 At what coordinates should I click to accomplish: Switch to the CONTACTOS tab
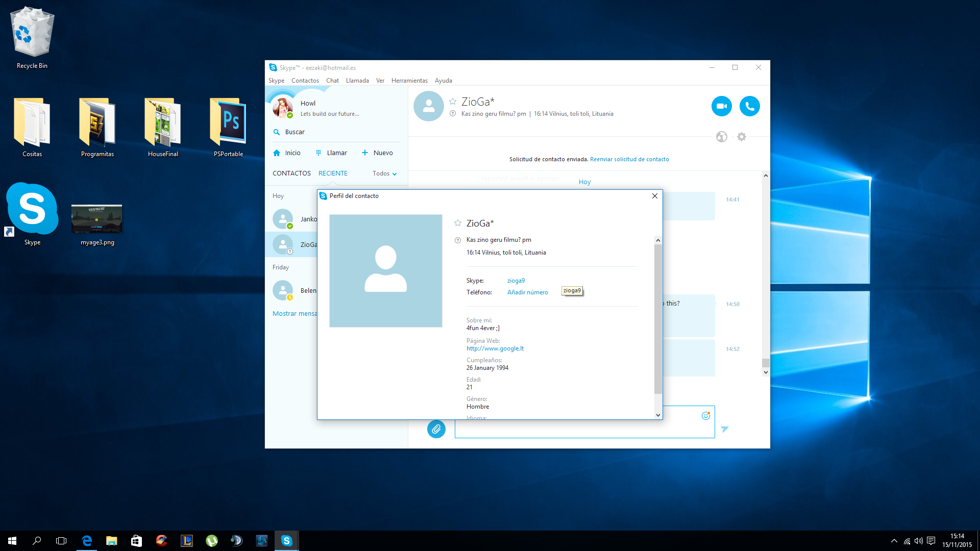pos(291,173)
